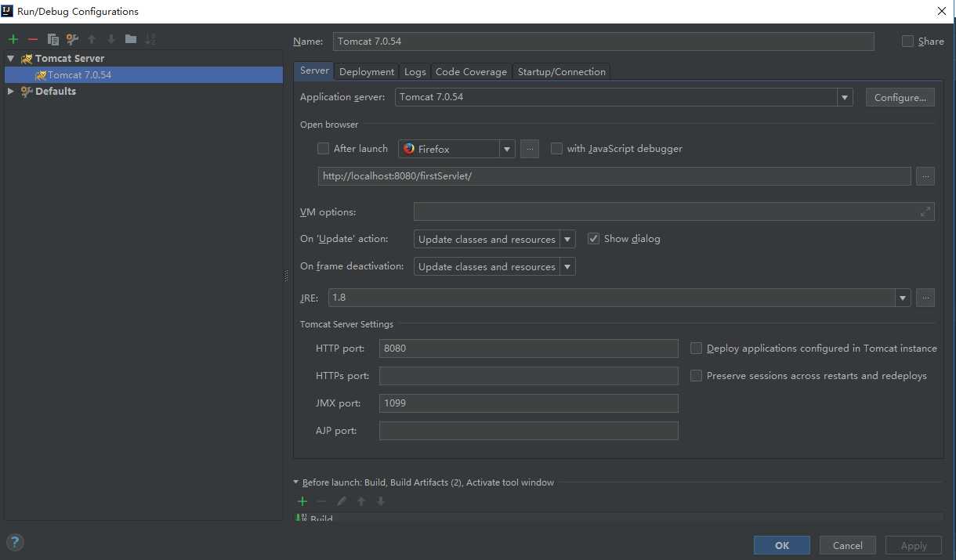Click the Configure... button
This screenshot has width=956, height=560.
(x=900, y=97)
